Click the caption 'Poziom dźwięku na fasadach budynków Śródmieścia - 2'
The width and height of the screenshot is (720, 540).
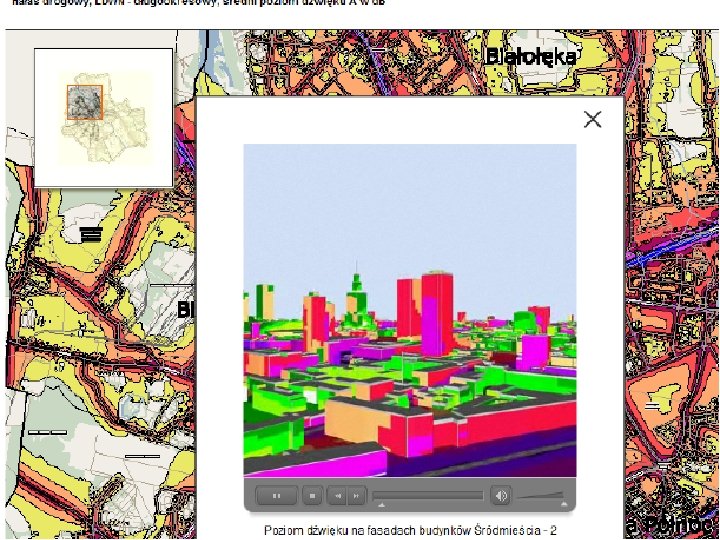[x=410, y=531]
